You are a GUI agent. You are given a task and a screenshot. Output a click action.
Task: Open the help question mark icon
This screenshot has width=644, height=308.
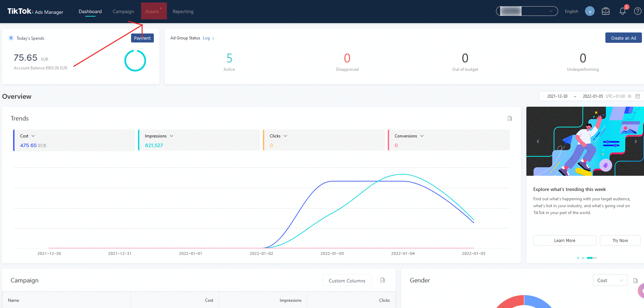tap(638, 11)
